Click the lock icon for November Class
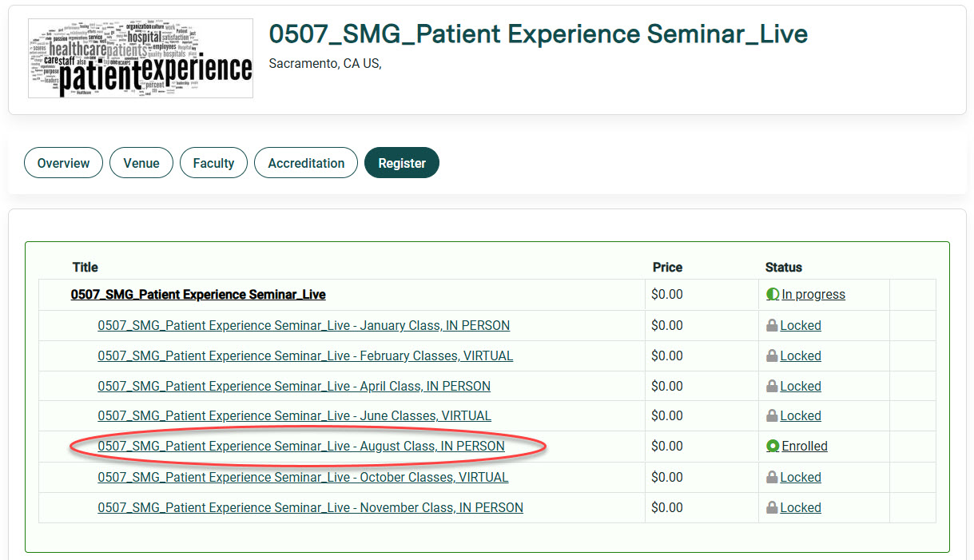The width and height of the screenshot is (974, 560). pyautogui.click(x=772, y=508)
